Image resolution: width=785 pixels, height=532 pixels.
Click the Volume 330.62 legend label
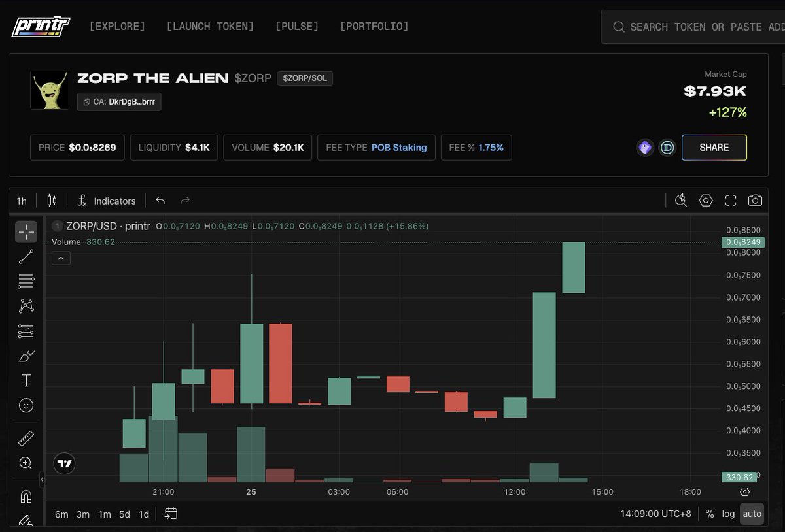click(83, 242)
